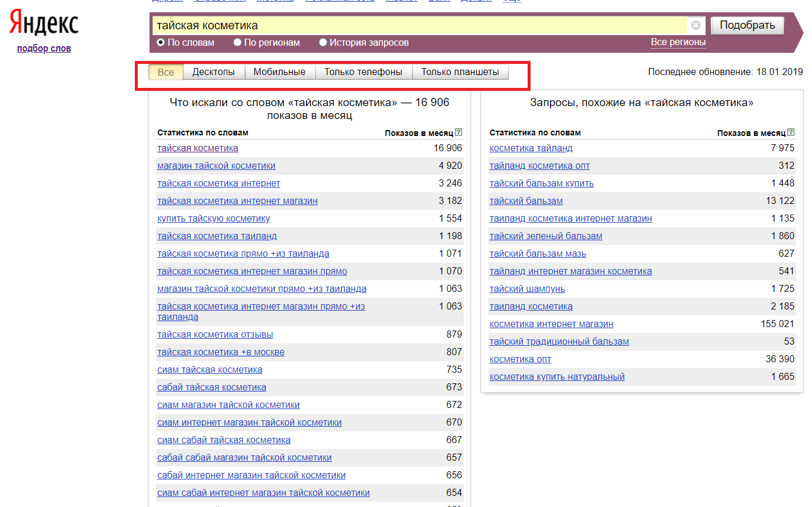Click the 155 021 impressions value
The width and height of the screenshot is (812, 507).
(x=777, y=324)
